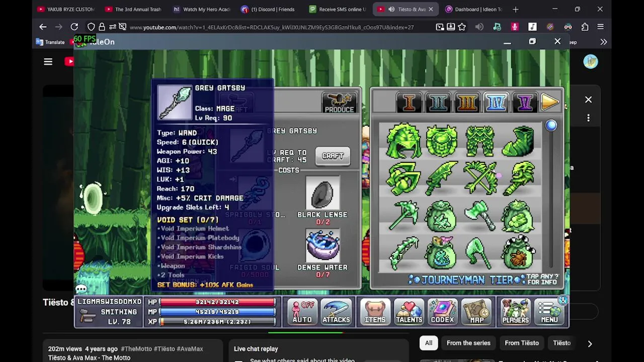Show more bookmarks chevron
Image resolution: width=644 pixels, height=362 pixels.
click(603, 42)
